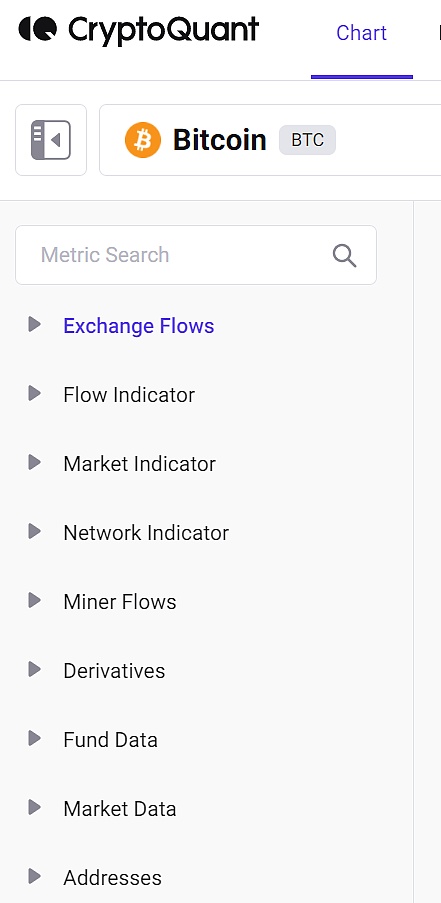
Task: Expand the Network Indicator triangle
Action: point(35,532)
